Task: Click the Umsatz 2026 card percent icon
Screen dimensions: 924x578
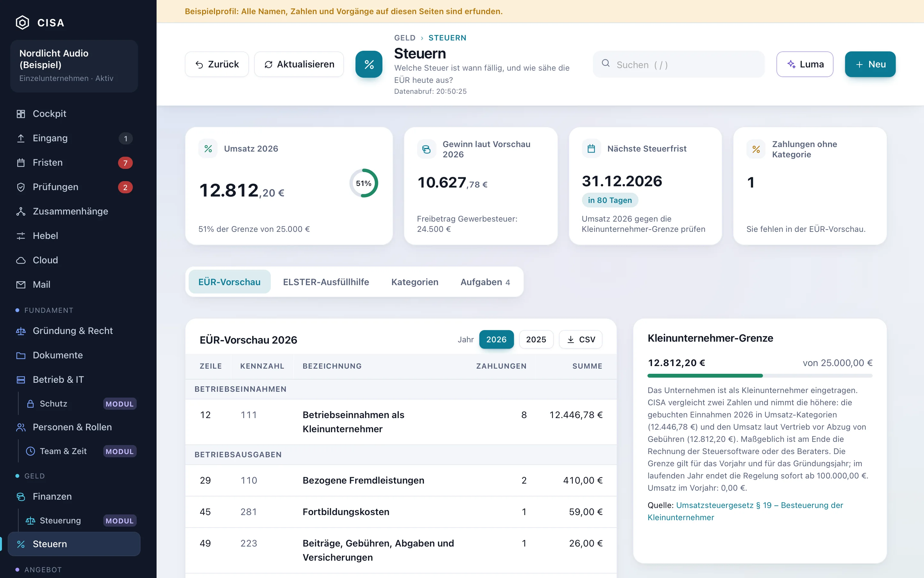Action: [x=208, y=149]
